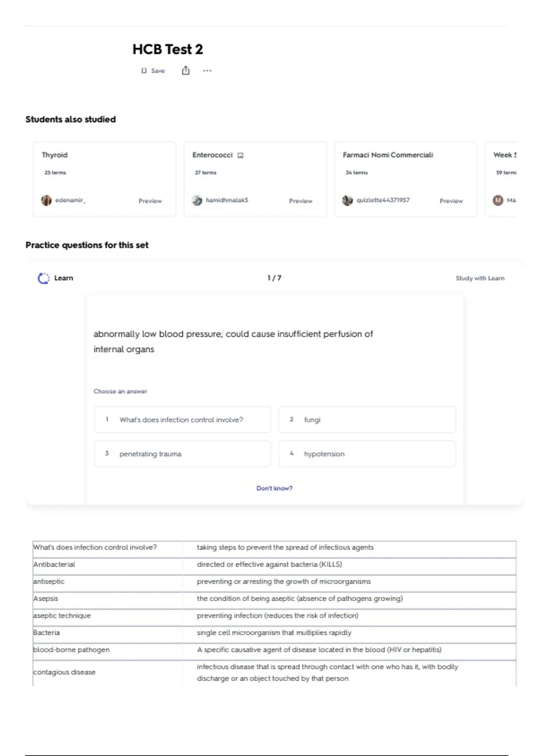Click the M avatar on Week card
The width and height of the screenshot is (534, 756).
498,200
